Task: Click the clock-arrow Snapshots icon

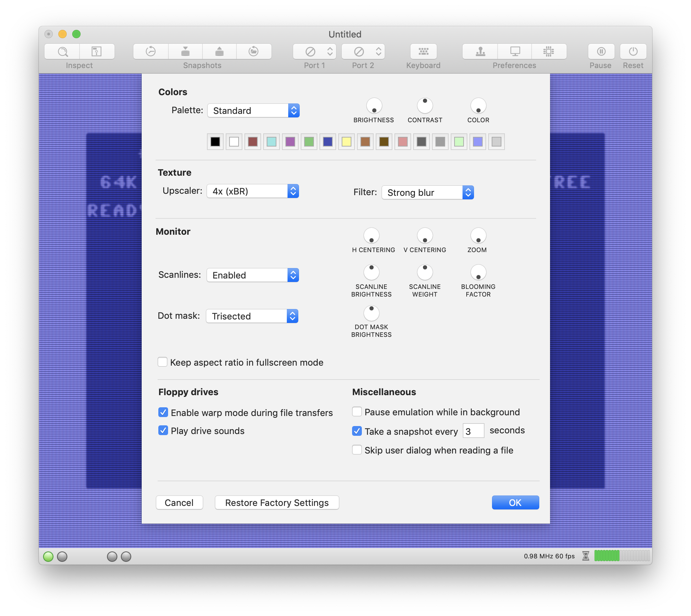Action: click(151, 52)
